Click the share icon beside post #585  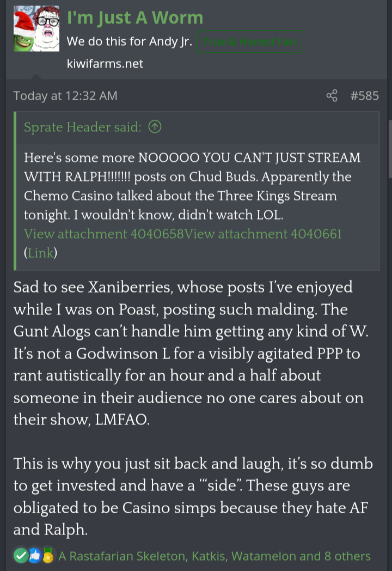pyautogui.click(x=332, y=96)
